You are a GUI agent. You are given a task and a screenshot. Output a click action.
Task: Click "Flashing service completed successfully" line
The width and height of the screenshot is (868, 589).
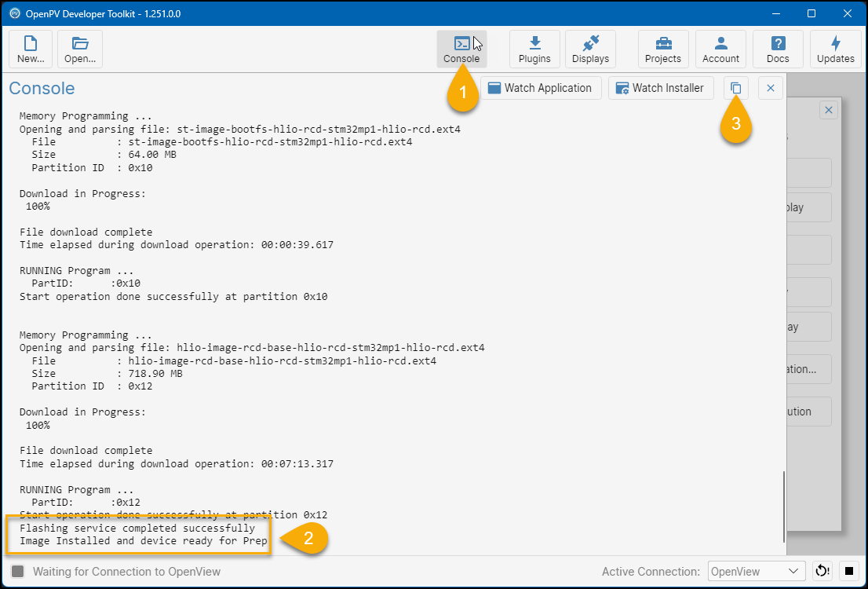click(x=137, y=528)
